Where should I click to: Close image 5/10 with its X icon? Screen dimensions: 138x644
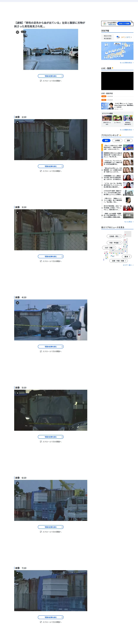pyautogui.click(x=18, y=393)
